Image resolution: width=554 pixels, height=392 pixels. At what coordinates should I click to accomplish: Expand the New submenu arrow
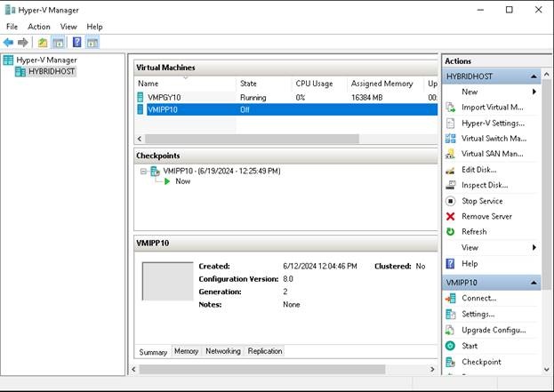pos(534,92)
